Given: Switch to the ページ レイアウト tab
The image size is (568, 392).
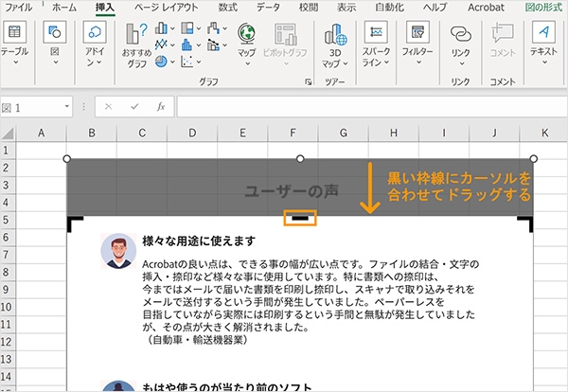Looking at the screenshot, I should [166, 8].
